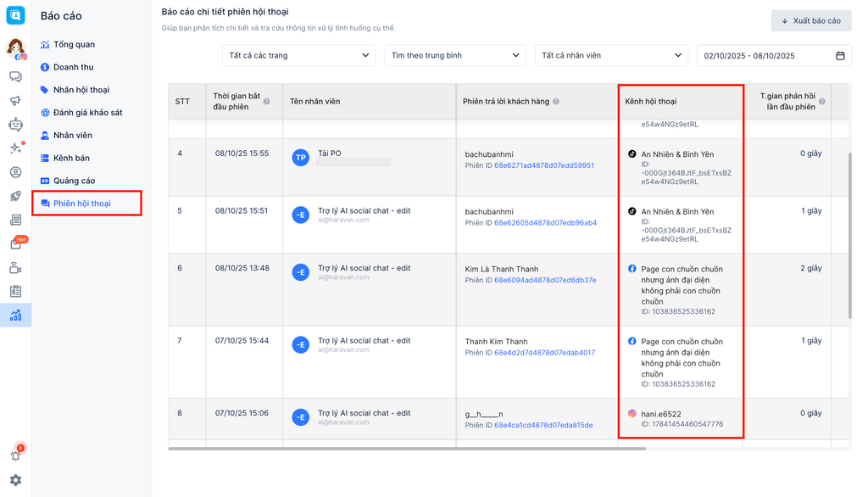This screenshot has width=868, height=497.
Task: Open settings gear icon
Action: point(15,480)
